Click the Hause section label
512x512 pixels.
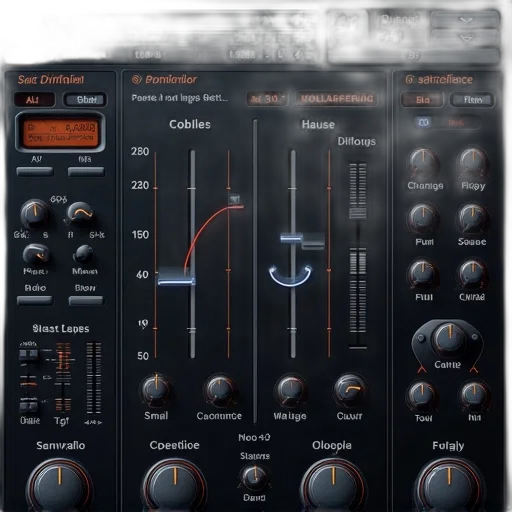tap(318, 124)
